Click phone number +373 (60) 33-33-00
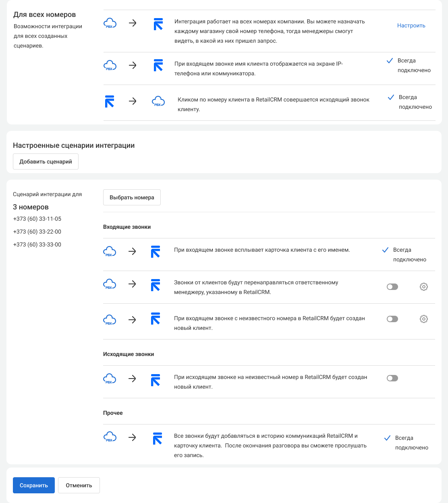Screen dimensions: 448x503 point(37,244)
